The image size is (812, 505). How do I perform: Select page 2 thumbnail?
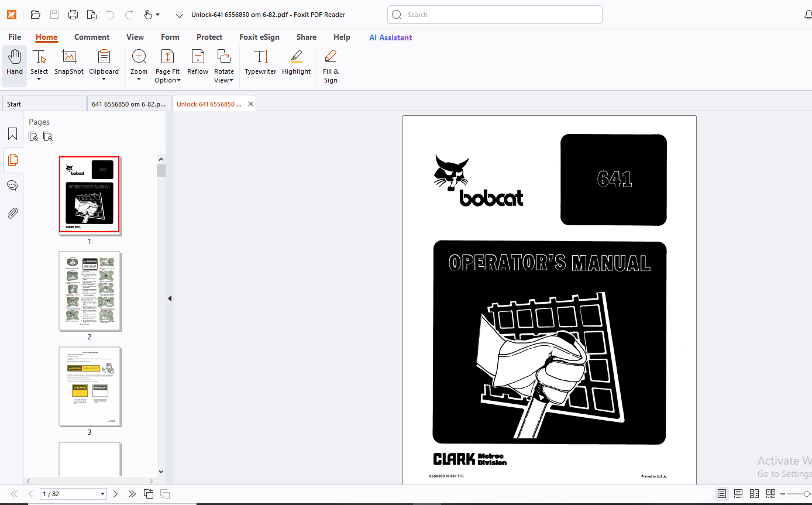90,291
